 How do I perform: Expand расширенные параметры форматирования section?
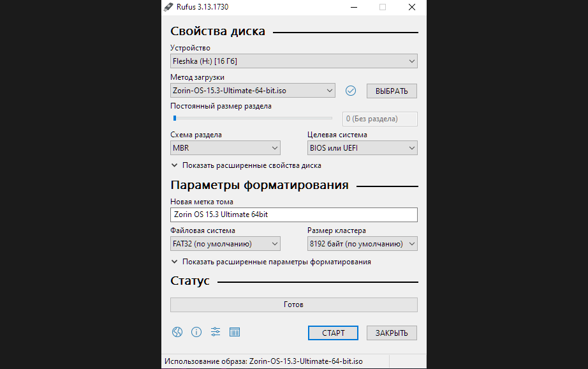(271, 262)
